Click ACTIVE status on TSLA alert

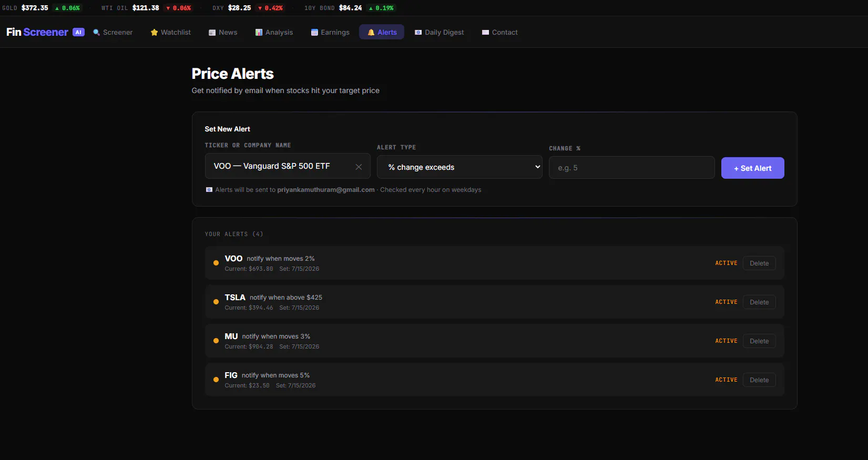[726, 302]
